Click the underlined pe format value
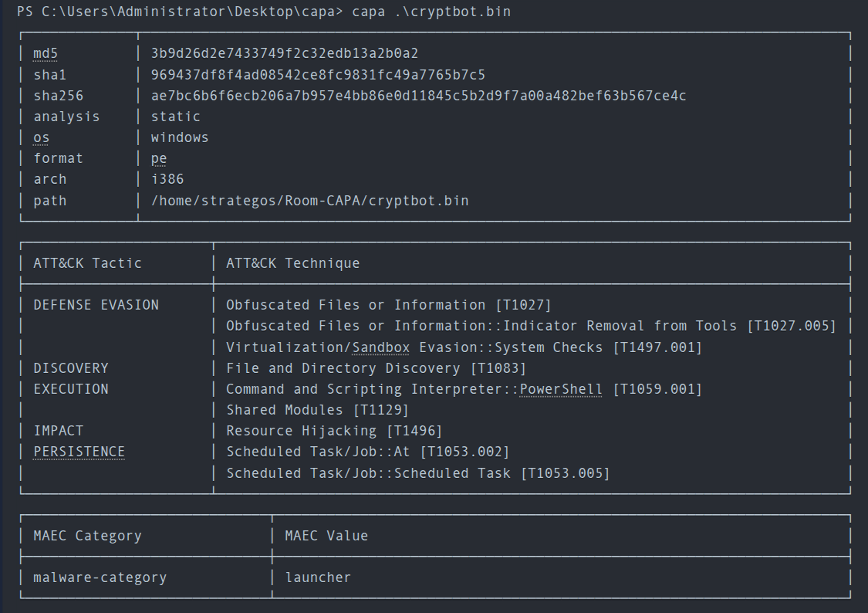Screen dimensions: 868x613 pyautogui.click(x=159, y=158)
